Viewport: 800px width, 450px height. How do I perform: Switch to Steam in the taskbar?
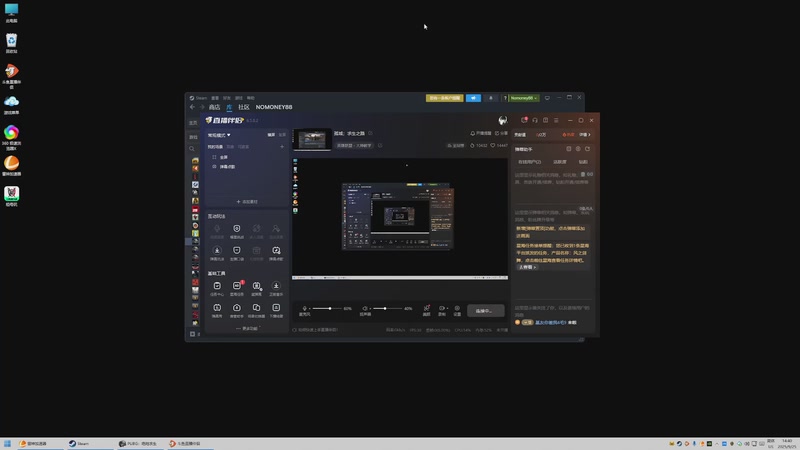coord(90,444)
